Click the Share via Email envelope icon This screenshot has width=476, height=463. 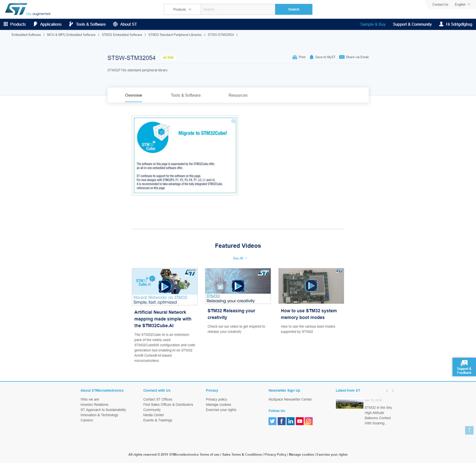tap(342, 57)
